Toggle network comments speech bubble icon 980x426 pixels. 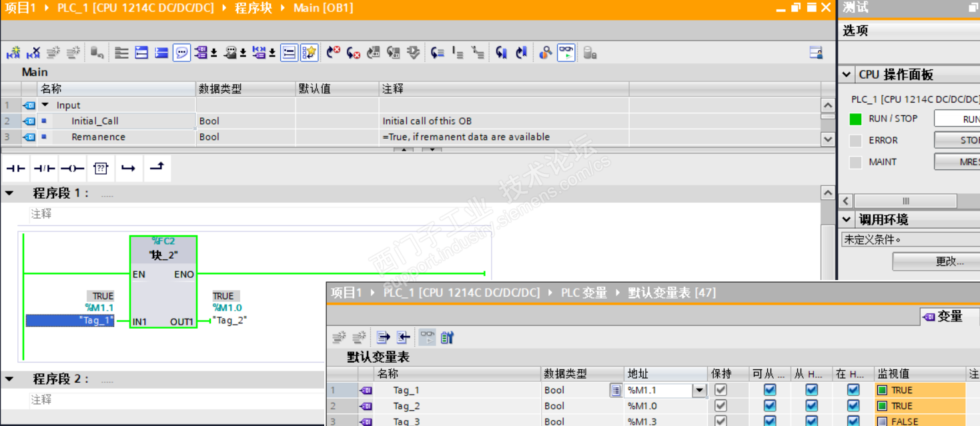tap(181, 53)
